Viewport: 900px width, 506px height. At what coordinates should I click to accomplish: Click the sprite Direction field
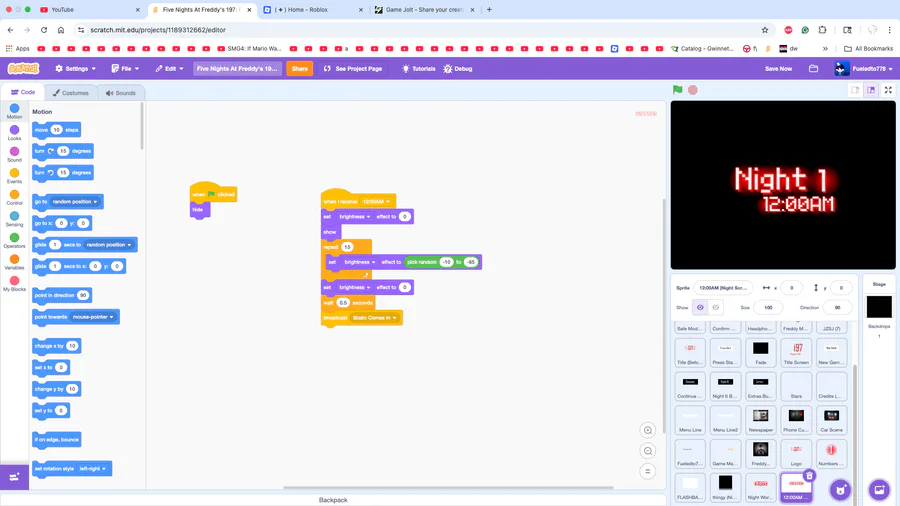pos(837,308)
